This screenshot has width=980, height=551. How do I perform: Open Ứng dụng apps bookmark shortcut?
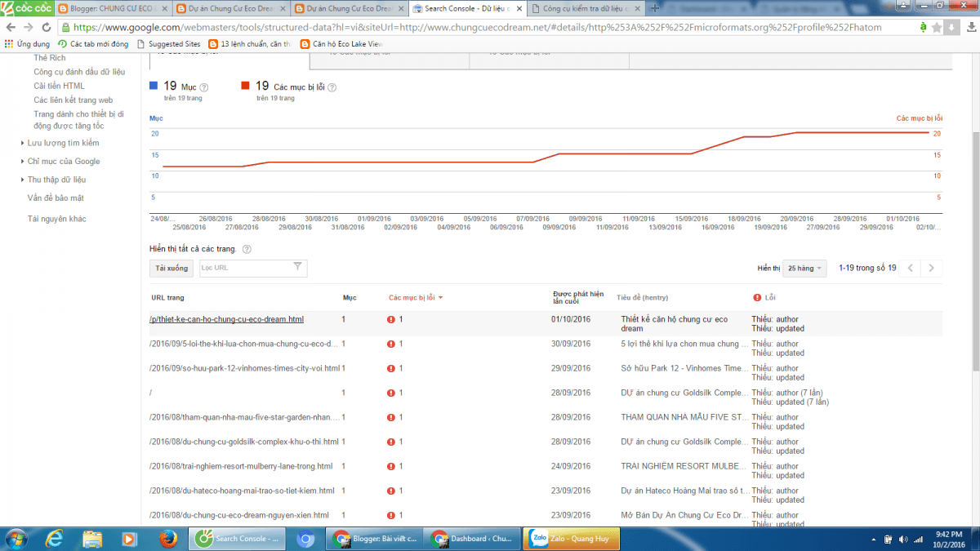coord(28,44)
